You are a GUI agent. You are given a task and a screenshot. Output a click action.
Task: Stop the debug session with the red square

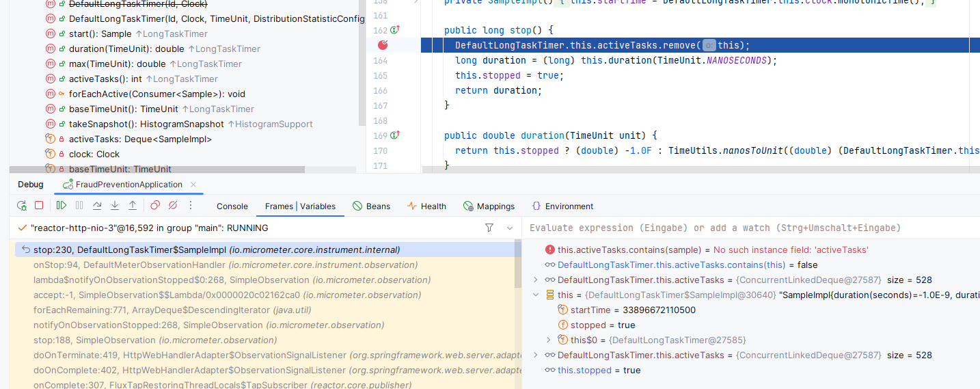pos(39,206)
